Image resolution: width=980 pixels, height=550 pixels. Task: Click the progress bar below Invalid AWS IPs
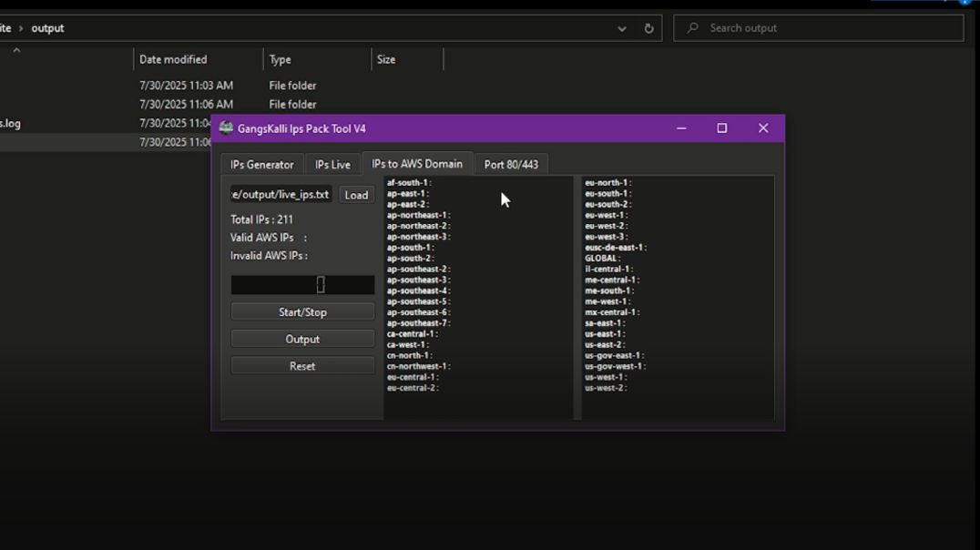(x=302, y=284)
